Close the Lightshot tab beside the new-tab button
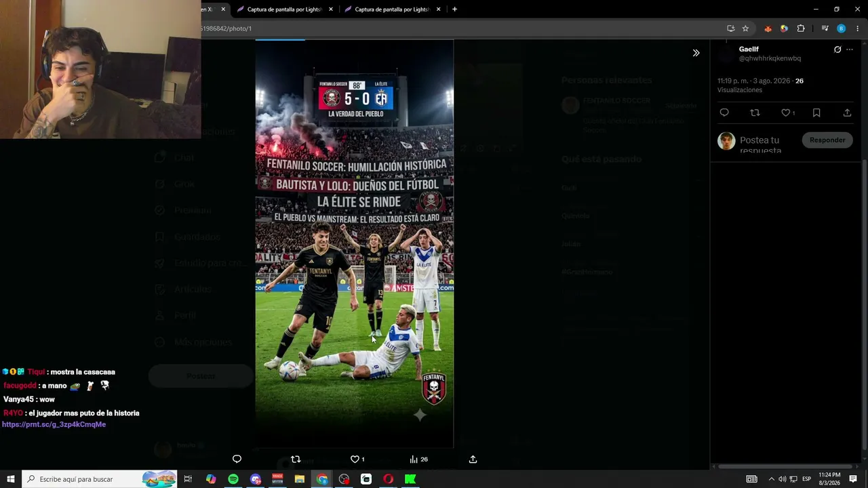Image resolution: width=868 pixels, height=488 pixels. (439, 9)
